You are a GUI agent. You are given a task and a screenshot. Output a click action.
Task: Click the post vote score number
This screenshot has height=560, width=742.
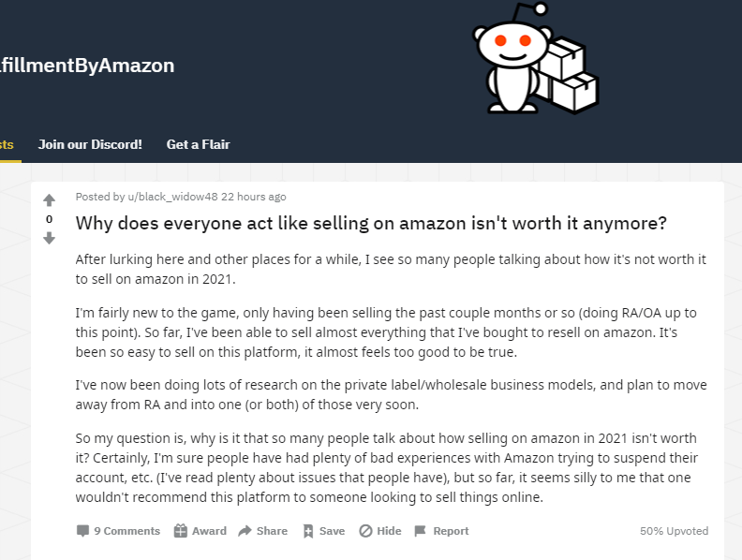tap(50, 219)
